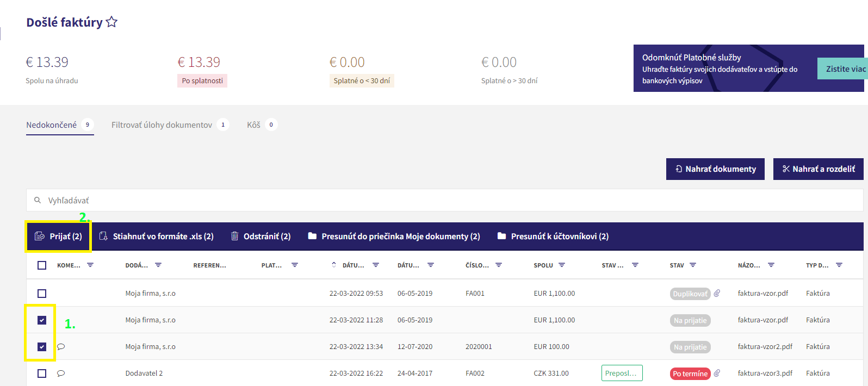This screenshot has height=386, width=868.
Task: Open filter icon on STAV ... column
Action: 635,265
